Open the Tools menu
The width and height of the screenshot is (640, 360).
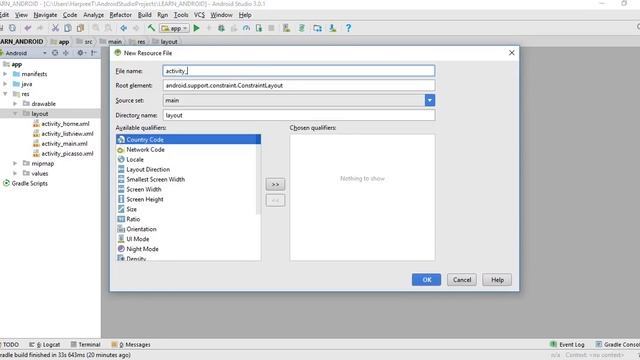pyautogui.click(x=181, y=15)
